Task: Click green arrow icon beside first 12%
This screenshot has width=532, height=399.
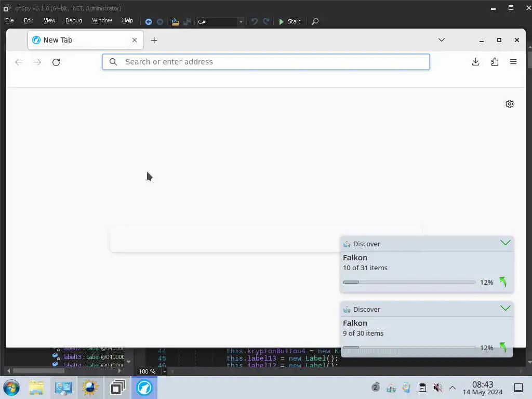Action: coord(503,282)
